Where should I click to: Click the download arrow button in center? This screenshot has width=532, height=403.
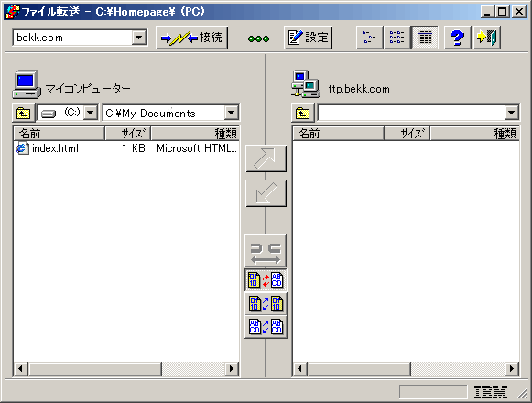tap(266, 193)
